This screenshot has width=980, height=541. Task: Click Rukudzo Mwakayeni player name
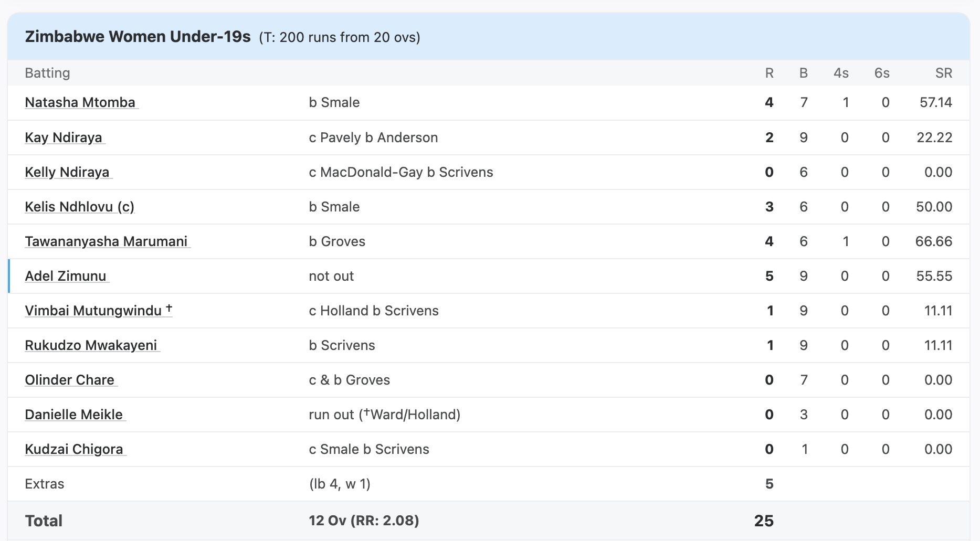[x=91, y=345]
